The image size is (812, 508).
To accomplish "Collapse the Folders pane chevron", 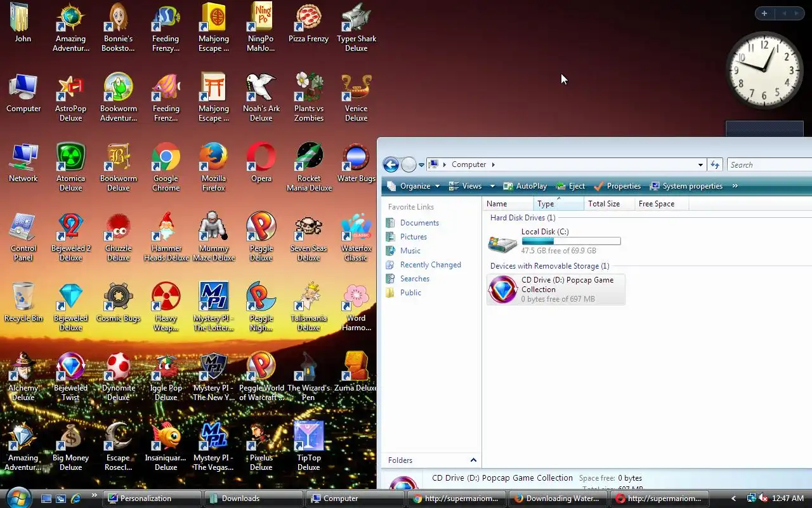I will (x=473, y=460).
